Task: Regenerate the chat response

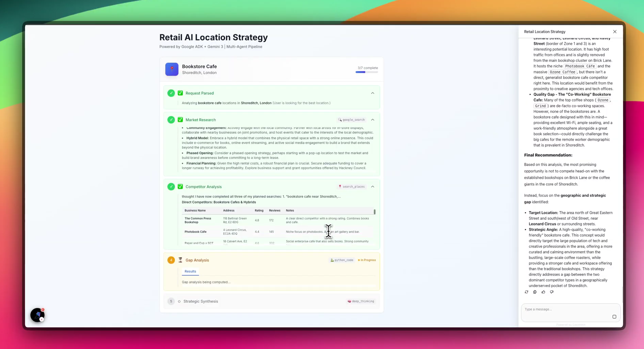Action: tap(527, 292)
